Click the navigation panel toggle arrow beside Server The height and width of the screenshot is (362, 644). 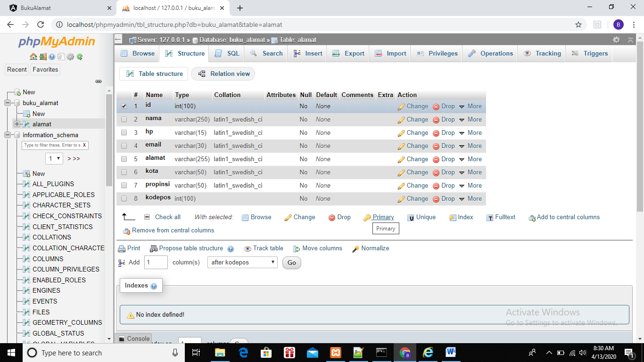point(118,40)
